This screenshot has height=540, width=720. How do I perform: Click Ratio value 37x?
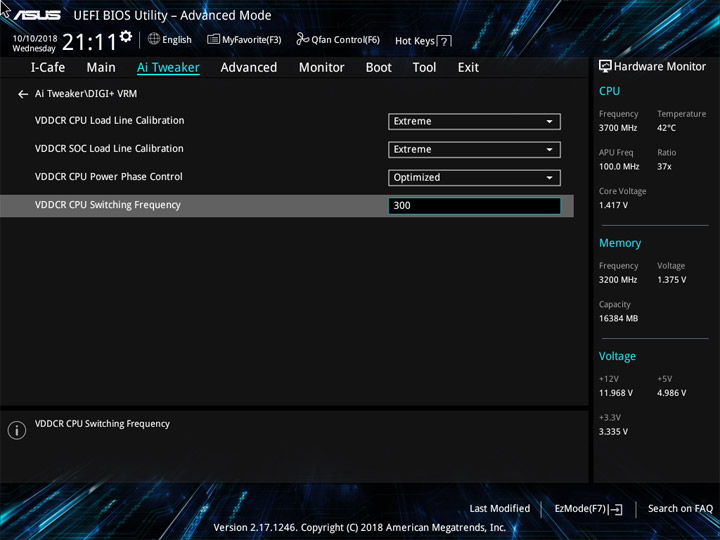click(x=664, y=166)
